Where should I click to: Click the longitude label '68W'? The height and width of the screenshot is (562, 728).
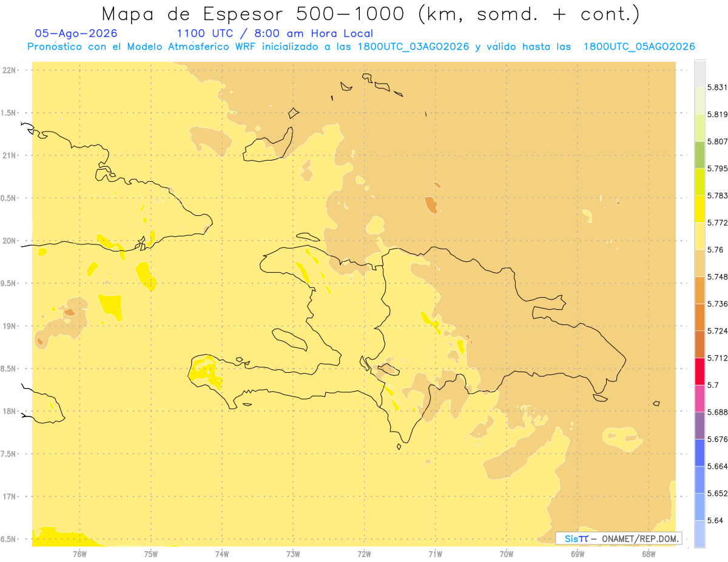(648, 554)
